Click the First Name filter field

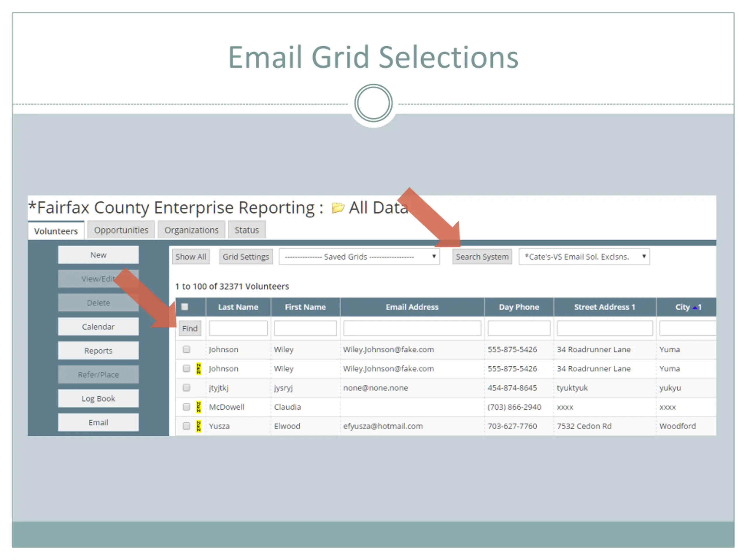305,328
